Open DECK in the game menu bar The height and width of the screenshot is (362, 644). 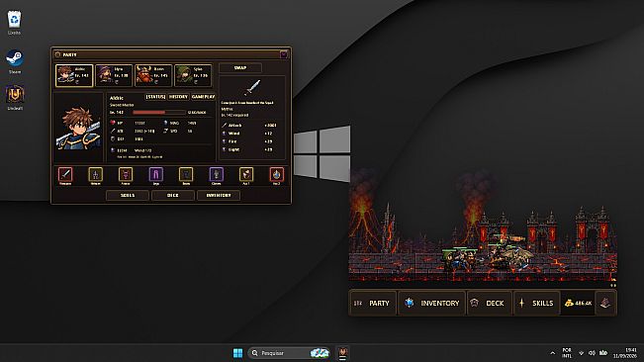click(489, 303)
